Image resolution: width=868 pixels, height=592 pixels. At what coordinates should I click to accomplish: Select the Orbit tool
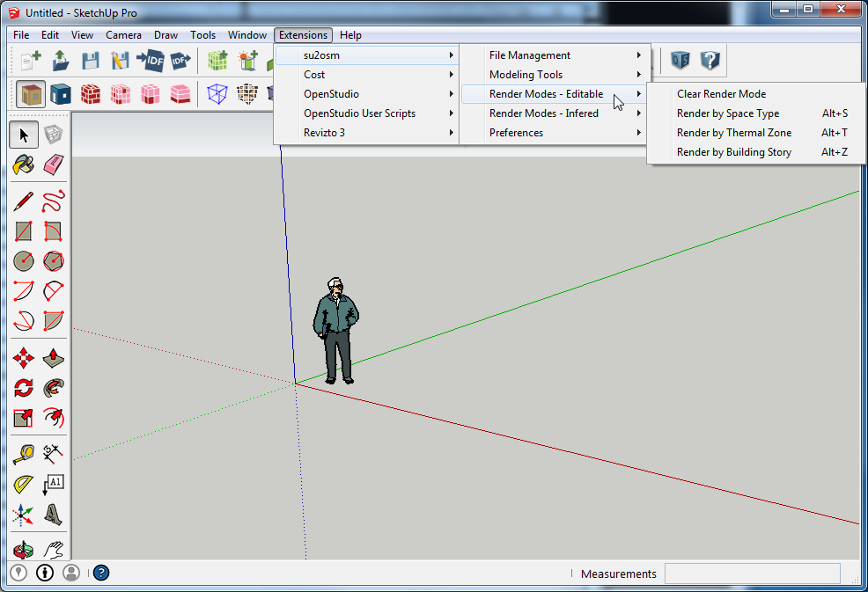[x=24, y=550]
